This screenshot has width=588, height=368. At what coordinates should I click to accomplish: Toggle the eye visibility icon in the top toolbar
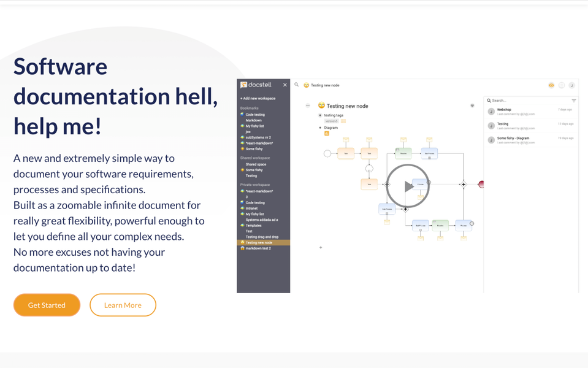tap(551, 85)
